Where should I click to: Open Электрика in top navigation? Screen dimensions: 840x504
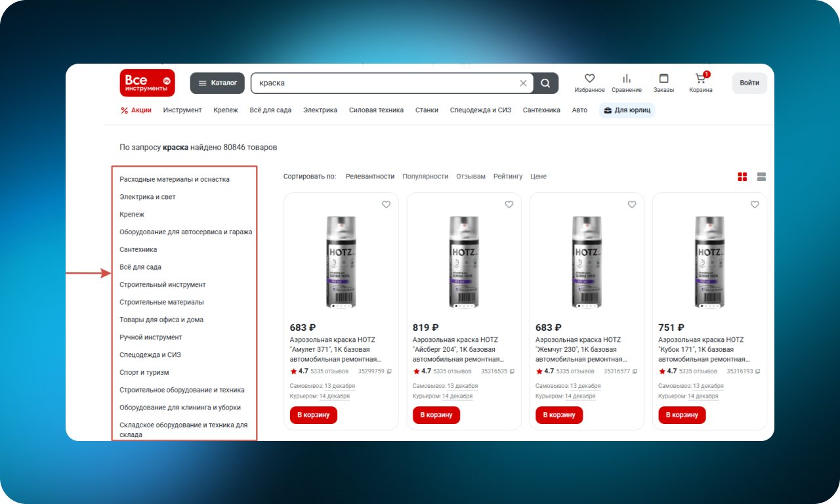pyautogui.click(x=320, y=110)
